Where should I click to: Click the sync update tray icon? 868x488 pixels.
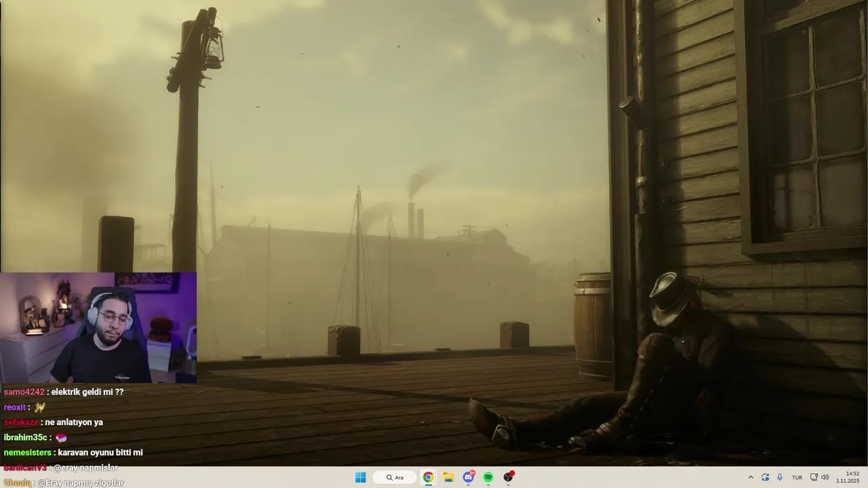tap(765, 477)
